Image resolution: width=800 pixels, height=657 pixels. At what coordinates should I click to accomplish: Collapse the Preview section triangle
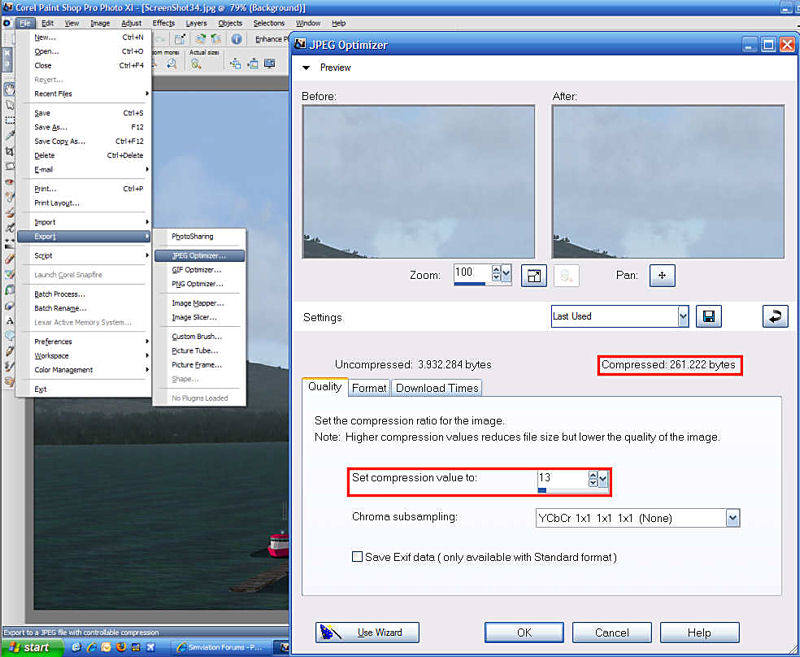[x=307, y=68]
